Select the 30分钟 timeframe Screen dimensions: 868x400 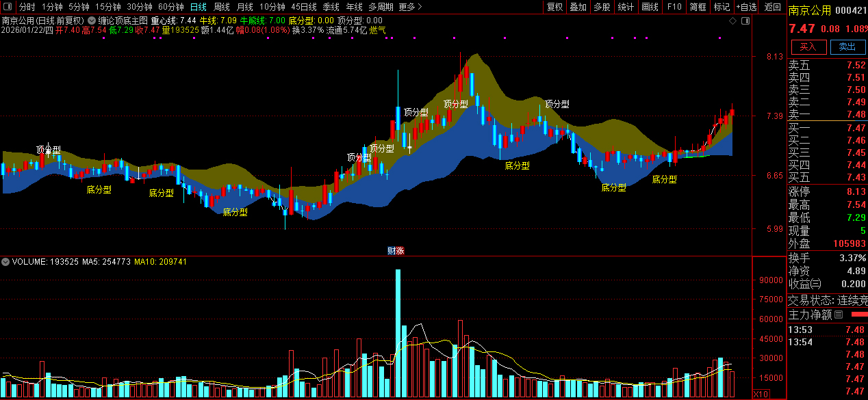point(140,7)
